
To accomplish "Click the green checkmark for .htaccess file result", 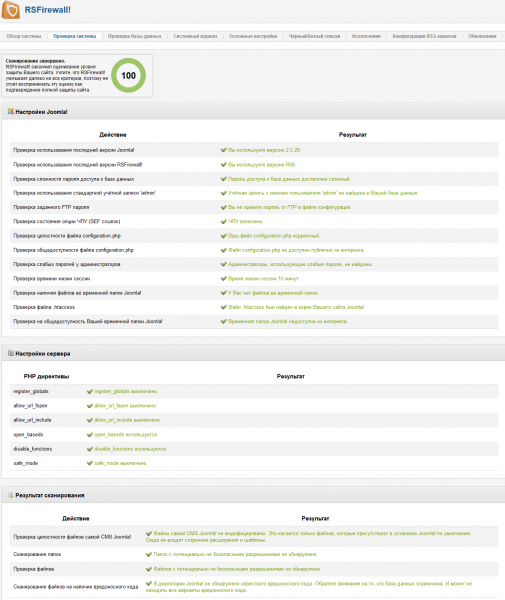I will coord(224,307).
